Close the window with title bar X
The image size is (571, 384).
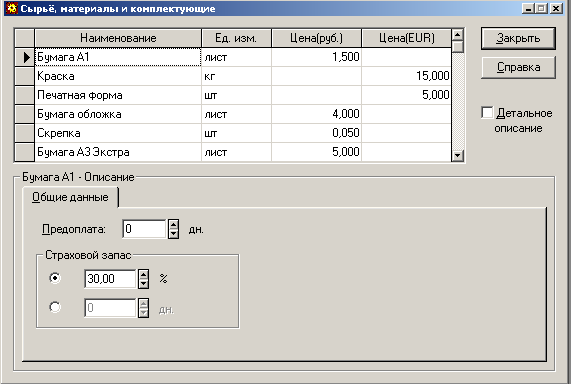point(556,8)
